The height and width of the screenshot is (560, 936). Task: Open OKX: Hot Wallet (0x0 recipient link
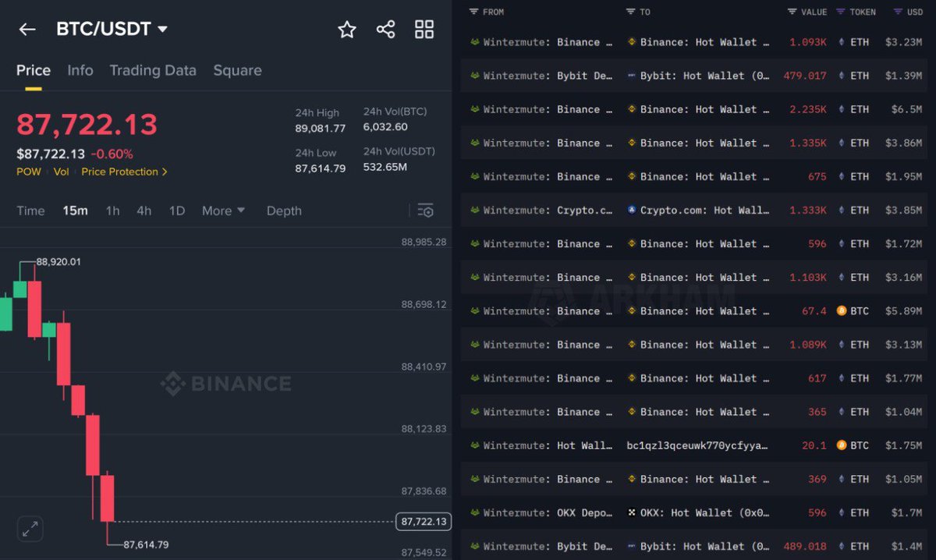(x=705, y=512)
